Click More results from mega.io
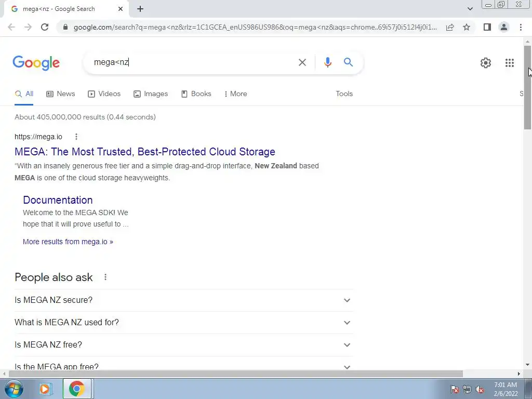Image resolution: width=532 pixels, height=399 pixels. tap(68, 242)
